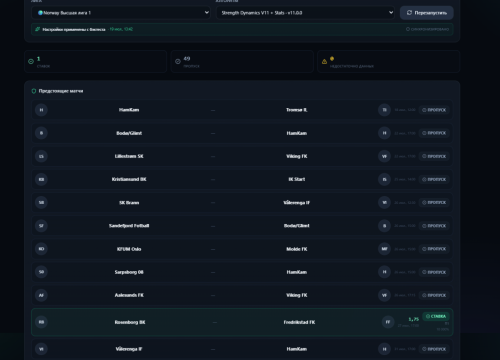Click the green check icon in the bets card
Image resolution: width=500 pixels, height=360 pixels.
point(31,61)
